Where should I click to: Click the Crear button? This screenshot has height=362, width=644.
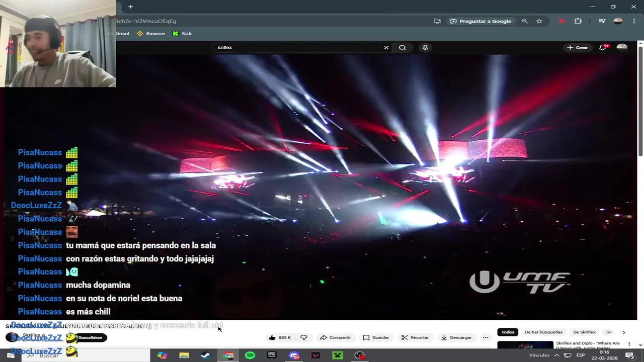577,47
